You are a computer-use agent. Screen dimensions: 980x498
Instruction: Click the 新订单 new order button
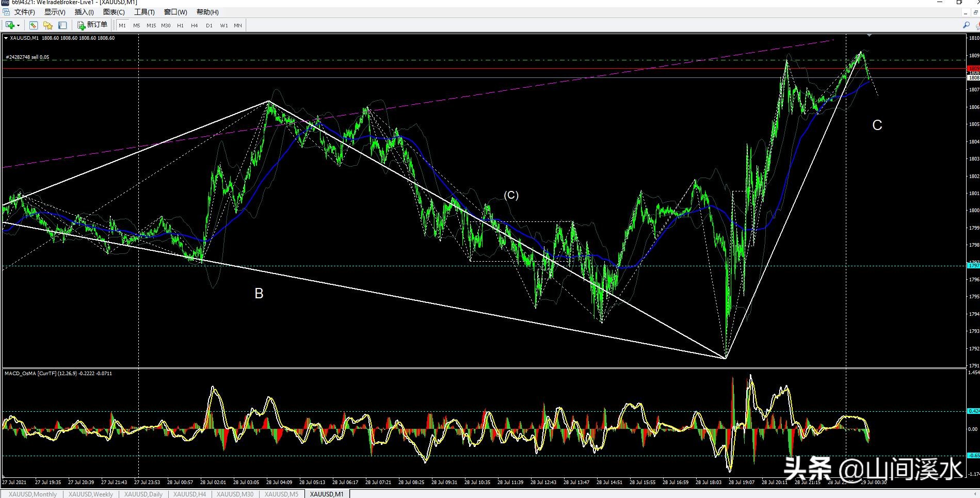[92, 25]
